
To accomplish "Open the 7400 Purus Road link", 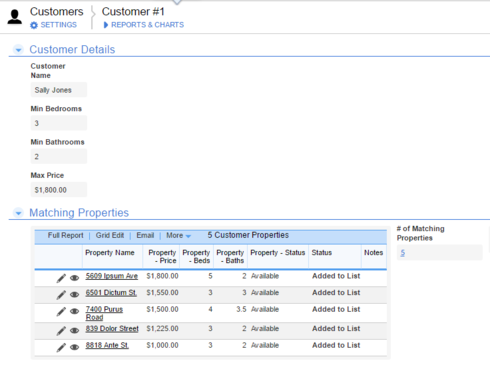I will point(104,313).
